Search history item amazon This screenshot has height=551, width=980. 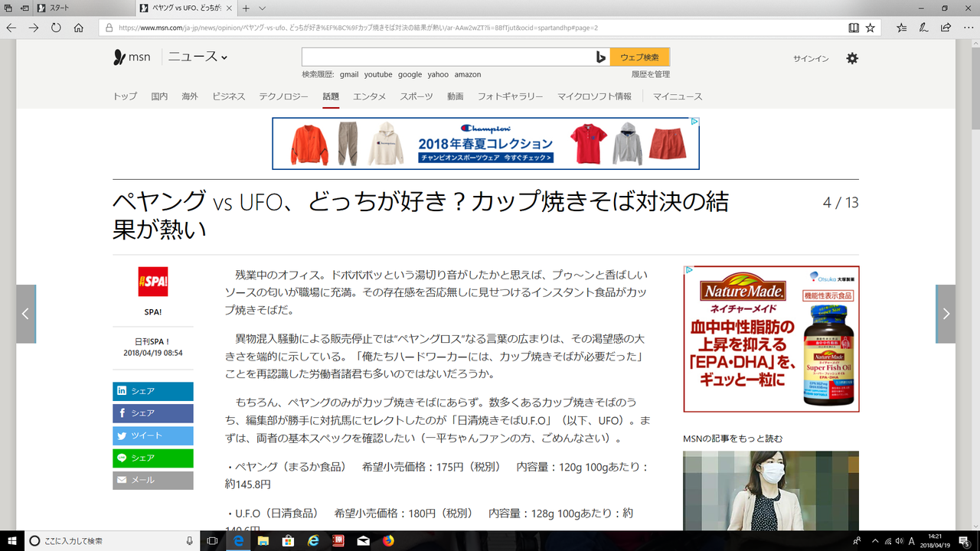coord(468,74)
